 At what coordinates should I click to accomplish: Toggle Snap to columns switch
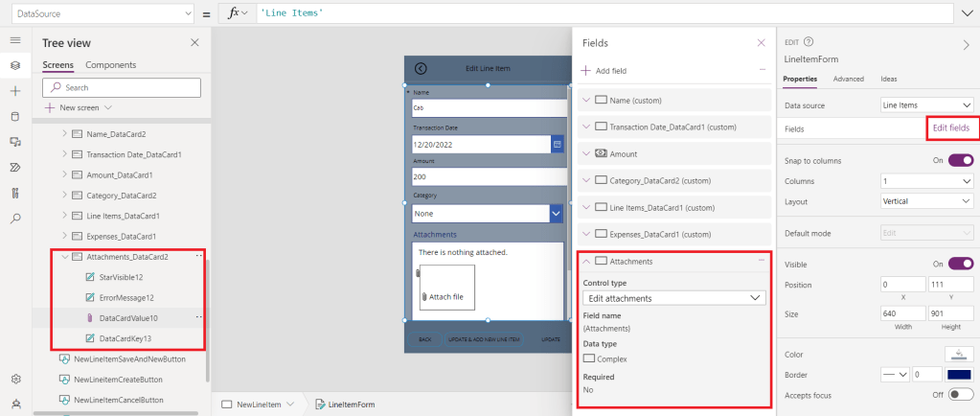click(x=961, y=160)
